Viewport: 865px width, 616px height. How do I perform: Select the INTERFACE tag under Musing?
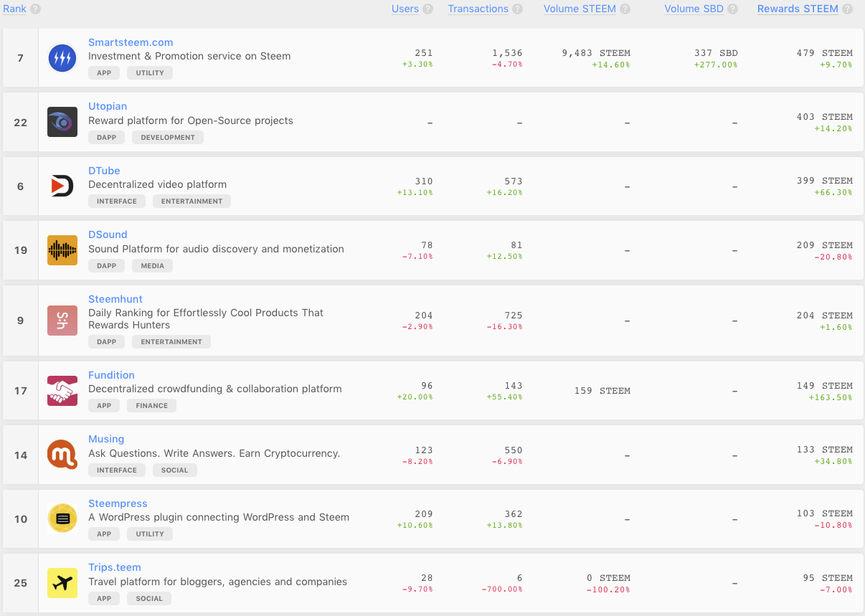[117, 470]
